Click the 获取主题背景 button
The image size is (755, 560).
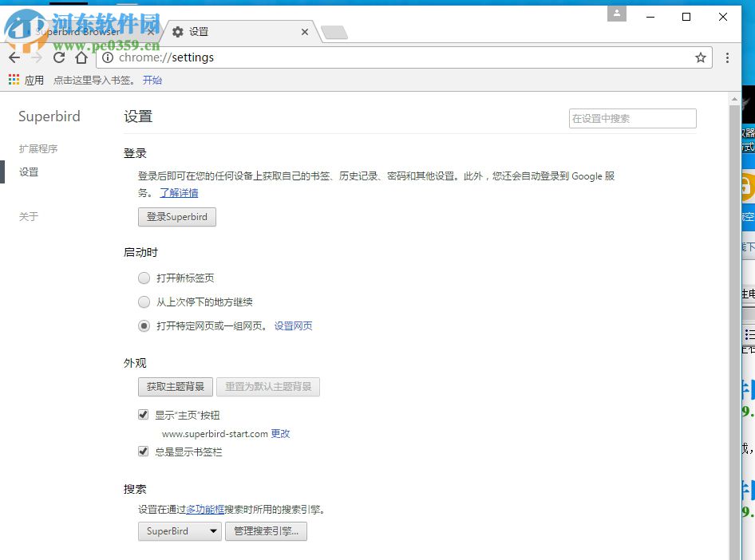(x=176, y=387)
